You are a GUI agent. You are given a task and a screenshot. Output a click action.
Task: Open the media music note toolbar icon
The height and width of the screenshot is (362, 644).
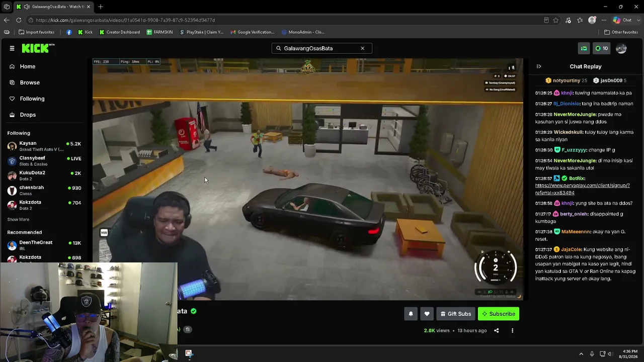568,20
